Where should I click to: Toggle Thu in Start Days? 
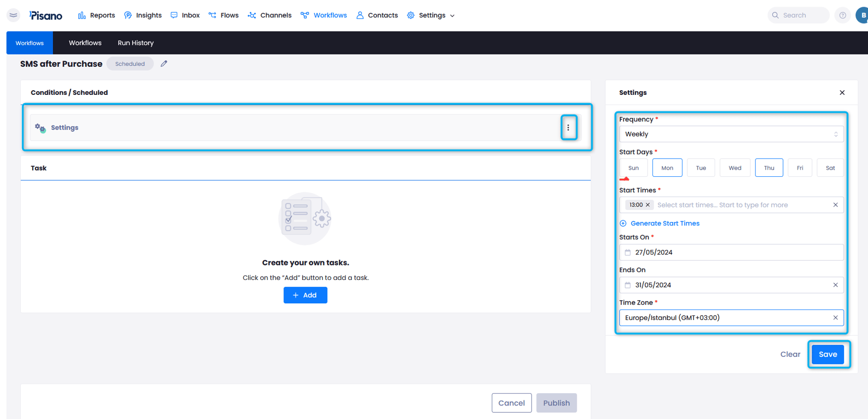tap(769, 168)
